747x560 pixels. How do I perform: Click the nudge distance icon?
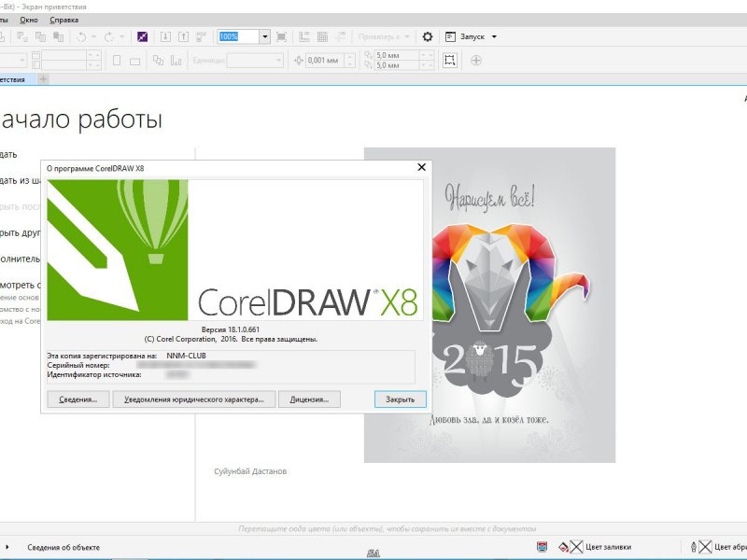[x=299, y=61]
